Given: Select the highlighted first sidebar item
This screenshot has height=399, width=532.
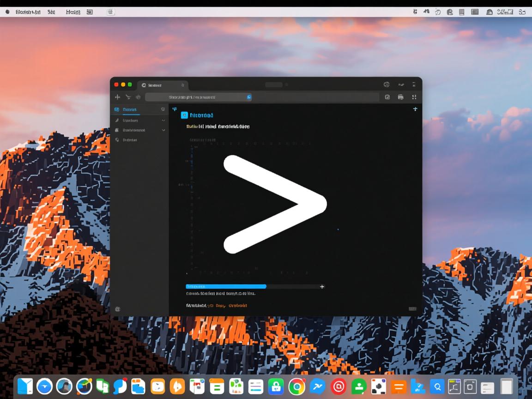Looking at the screenshot, I should [x=129, y=109].
